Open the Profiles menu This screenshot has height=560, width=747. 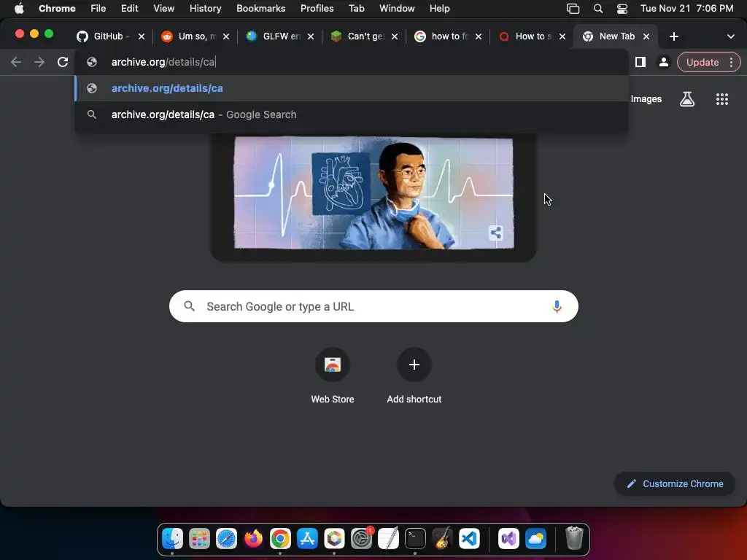click(x=317, y=9)
